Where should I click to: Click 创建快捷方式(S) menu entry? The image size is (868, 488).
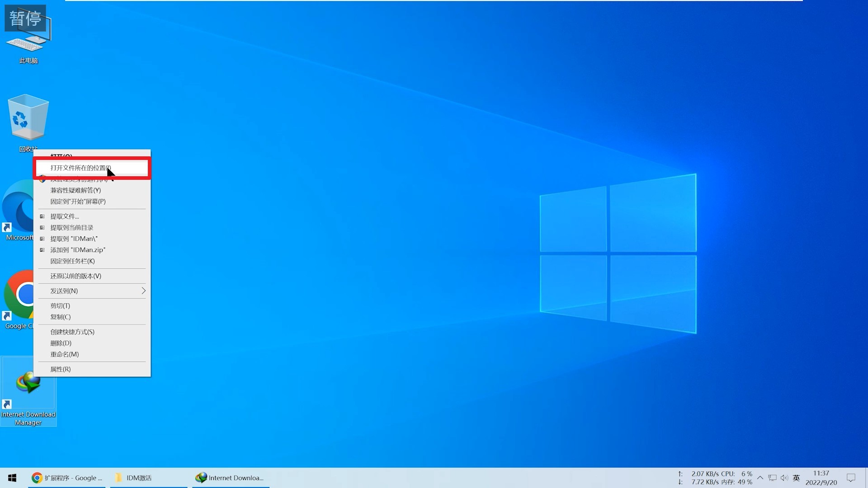tap(72, 332)
